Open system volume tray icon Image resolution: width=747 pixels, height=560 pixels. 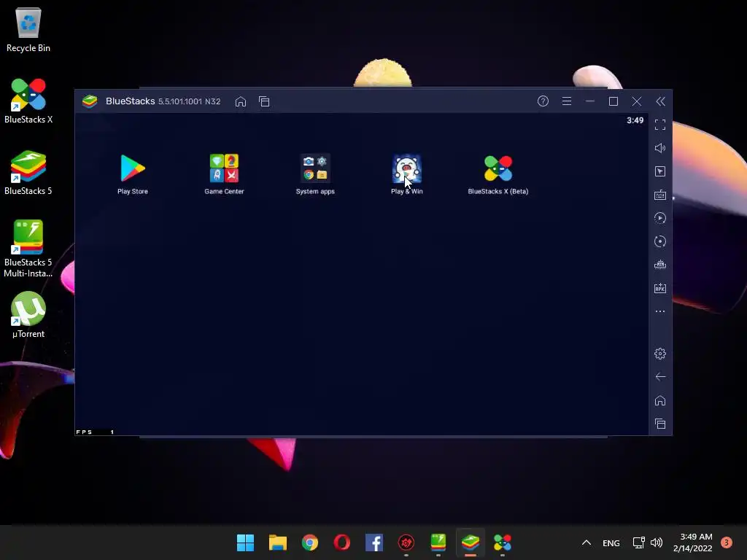click(x=657, y=542)
